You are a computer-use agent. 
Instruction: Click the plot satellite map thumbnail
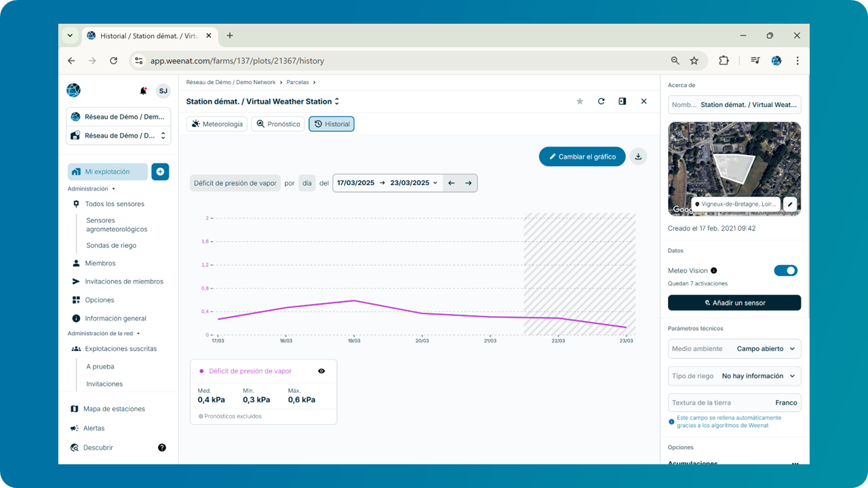[734, 169]
